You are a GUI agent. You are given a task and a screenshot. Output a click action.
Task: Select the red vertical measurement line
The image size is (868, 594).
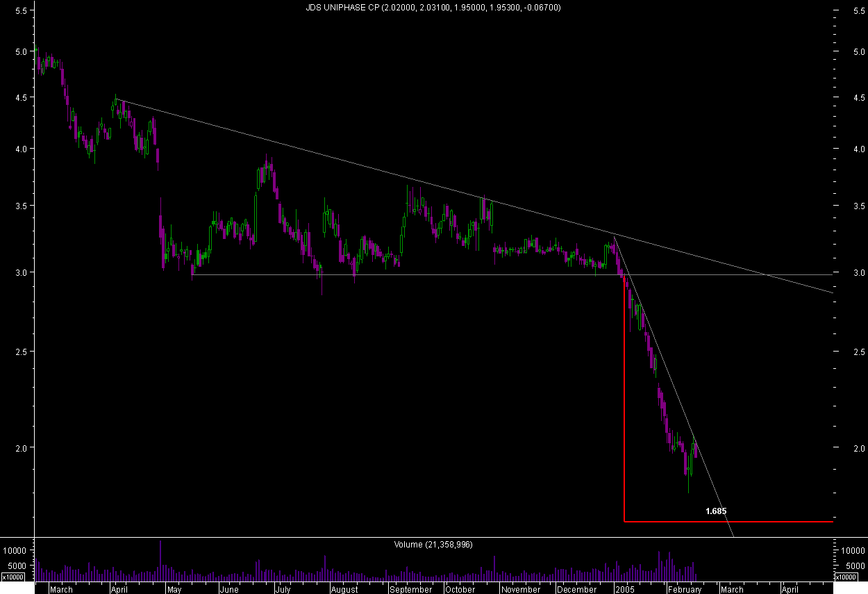(x=624, y=398)
